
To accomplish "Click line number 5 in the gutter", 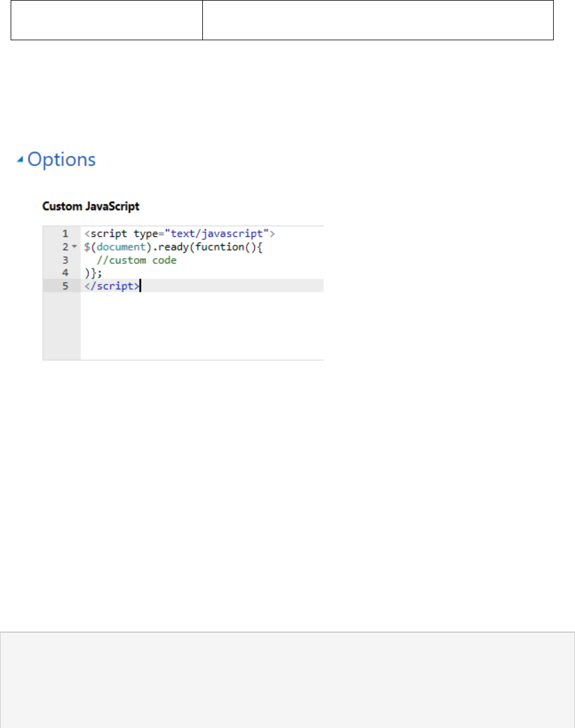I will click(x=65, y=286).
